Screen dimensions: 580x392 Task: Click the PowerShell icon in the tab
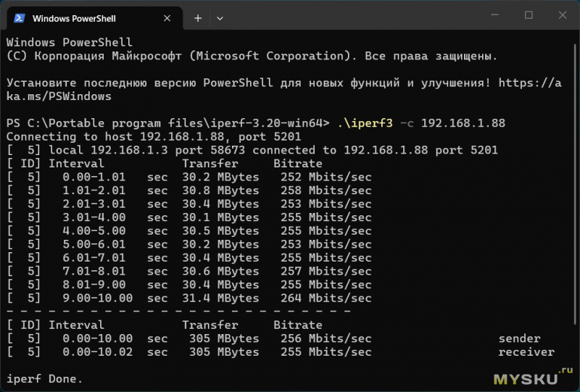pos(20,17)
